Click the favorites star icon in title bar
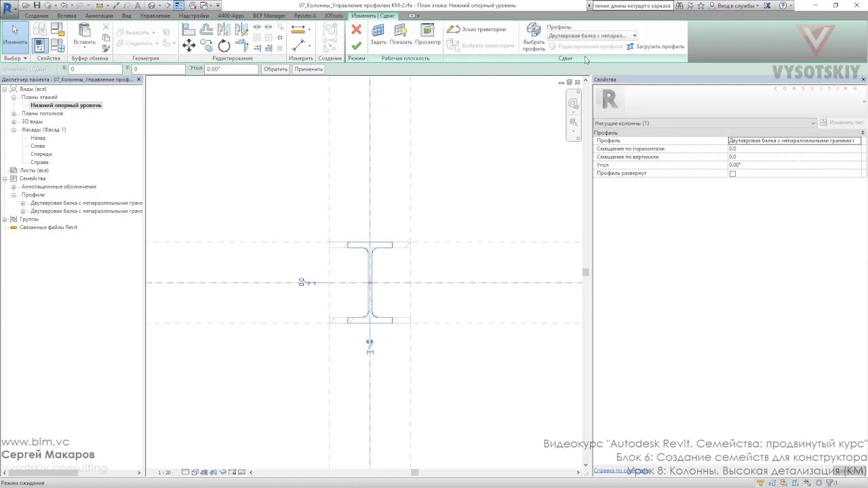Viewport: 868px width, 488px height. pos(701,5)
